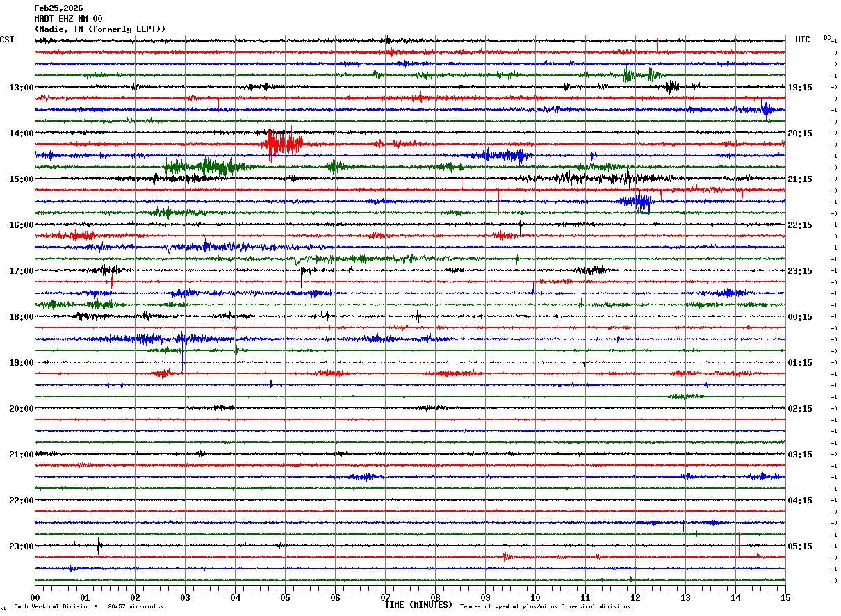Select the 01:15 UTC time label
The image size is (841, 616).
pyautogui.click(x=800, y=363)
